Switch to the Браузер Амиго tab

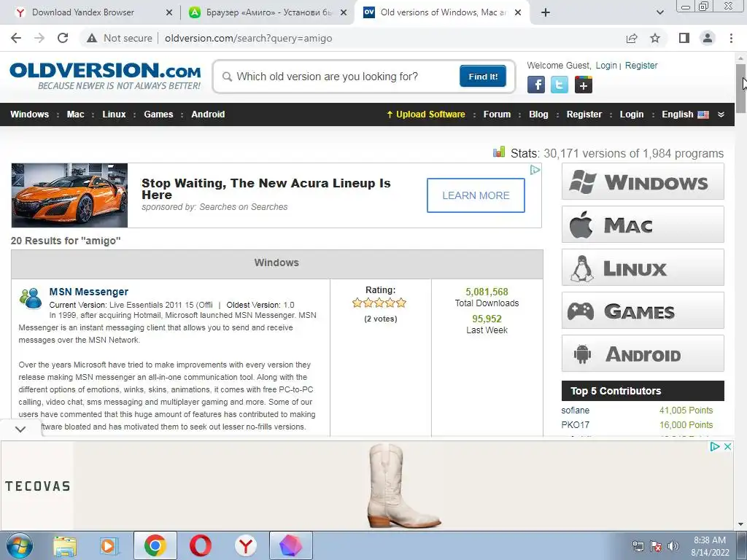point(269,12)
